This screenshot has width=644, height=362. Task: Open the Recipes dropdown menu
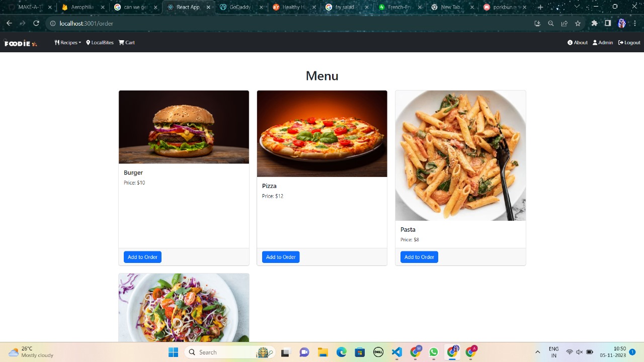point(68,43)
